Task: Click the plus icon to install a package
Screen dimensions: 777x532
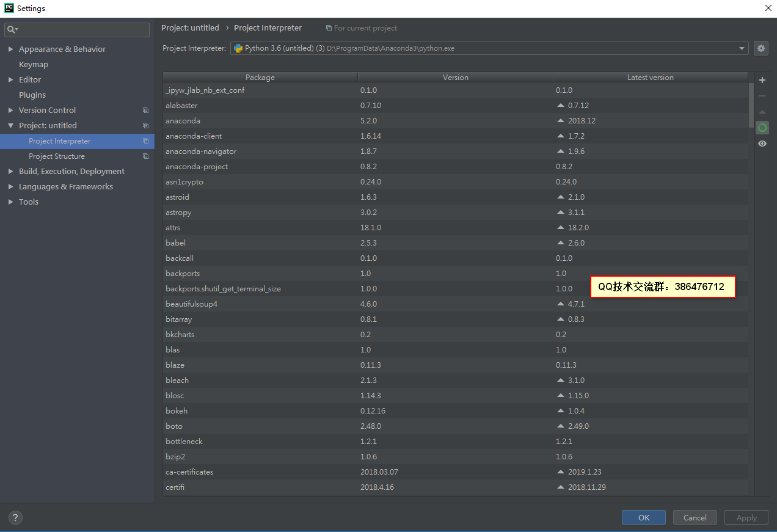Action: pos(762,80)
